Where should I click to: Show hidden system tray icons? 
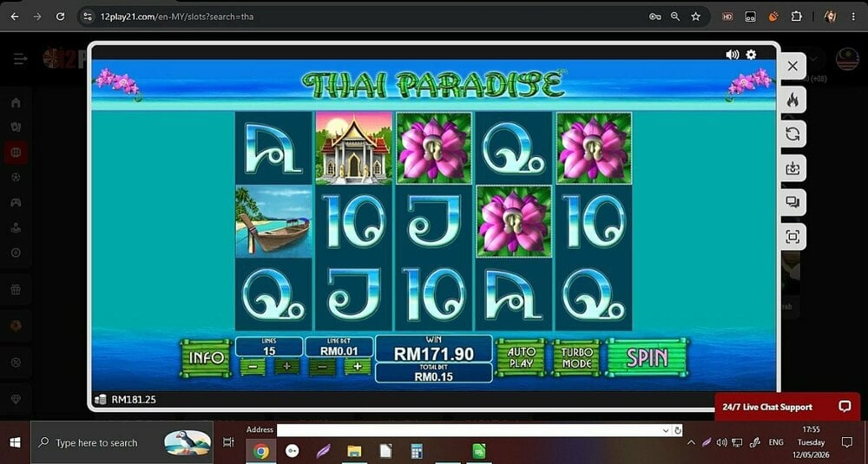pyautogui.click(x=691, y=442)
